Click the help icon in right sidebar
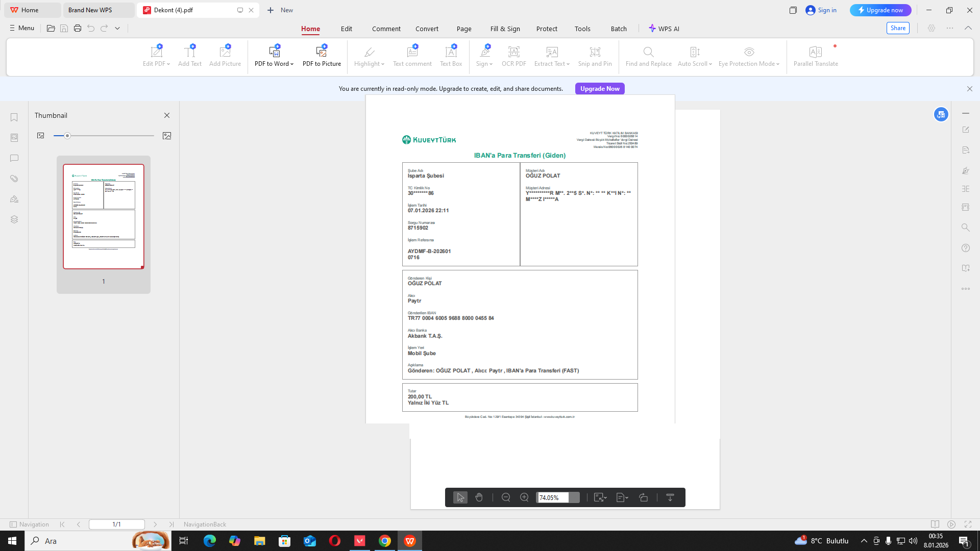Image resolution: width=980 pixels, height=551 pixels. (966, 248)
